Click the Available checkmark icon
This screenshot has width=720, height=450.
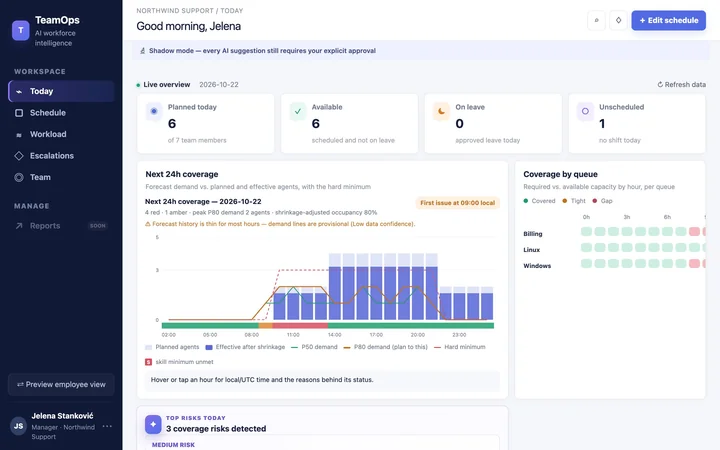click(298, 111)
